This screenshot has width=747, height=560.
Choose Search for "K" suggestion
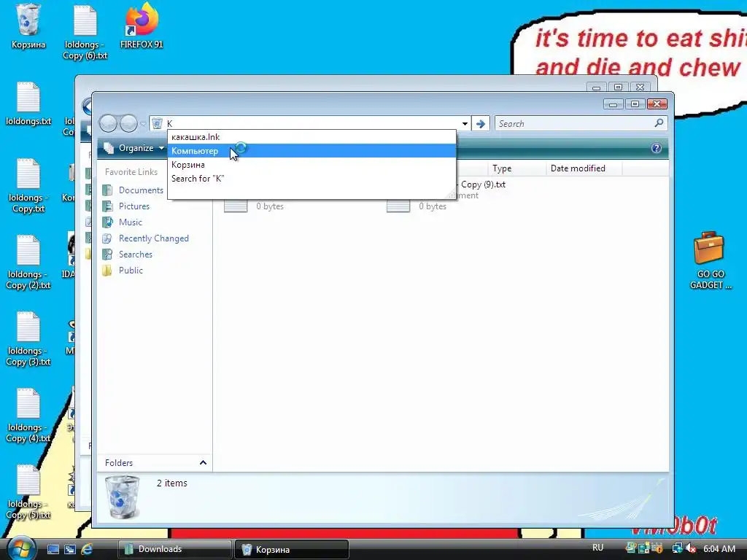[x=311, y=179]
